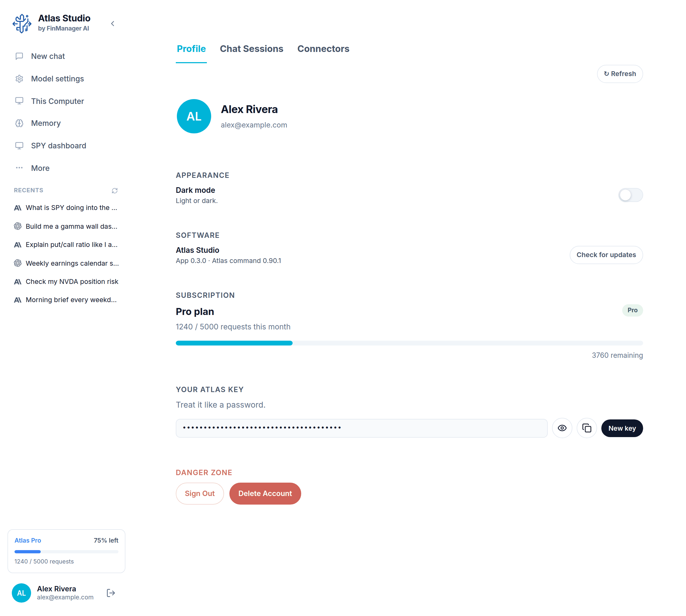Click the Sign Out button
The height and width of the screenshot is (616, 686).
200,494
